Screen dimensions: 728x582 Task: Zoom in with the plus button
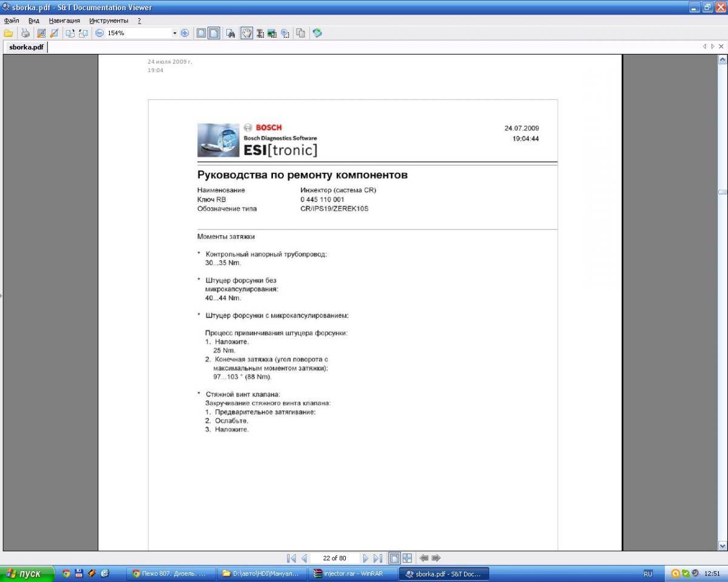pos(185,33)
